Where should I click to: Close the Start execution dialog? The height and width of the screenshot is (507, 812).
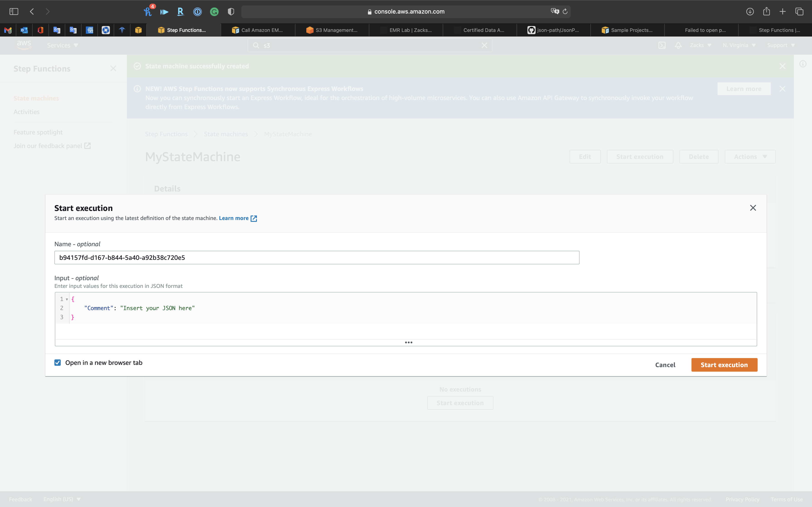click(x=753, y=208)
